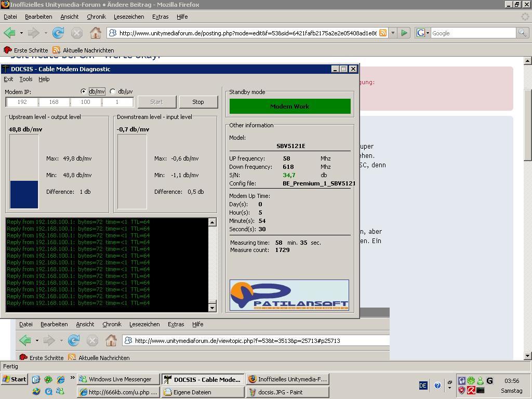This screenshot has width=532, height=399.
Task: Click Firefox Forward arrow button
Action: 34,33
